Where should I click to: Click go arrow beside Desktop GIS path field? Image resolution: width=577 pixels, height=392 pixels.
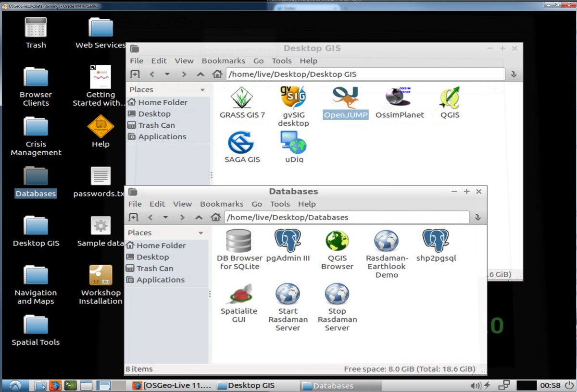point(514,74)
